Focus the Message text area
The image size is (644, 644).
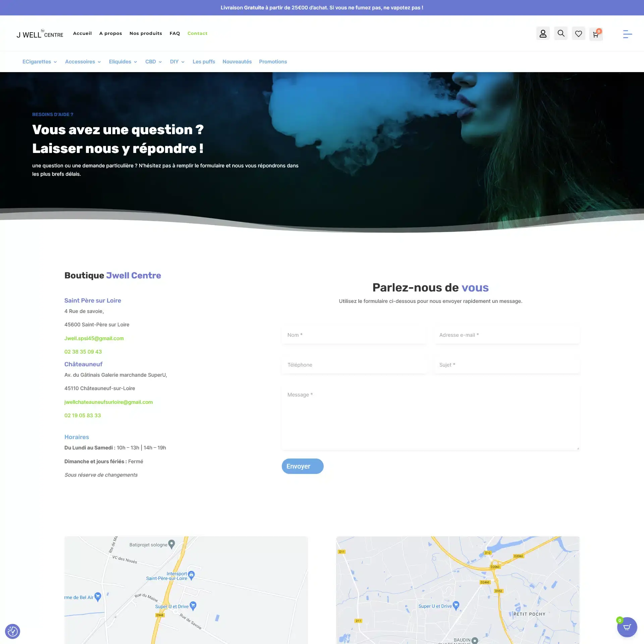pos(431,418)
